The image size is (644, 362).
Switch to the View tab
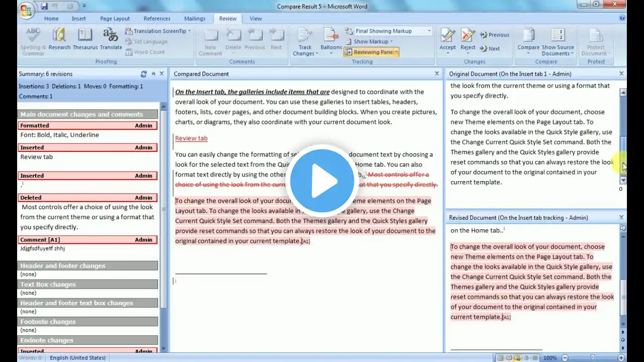click(x=256, y=19)
